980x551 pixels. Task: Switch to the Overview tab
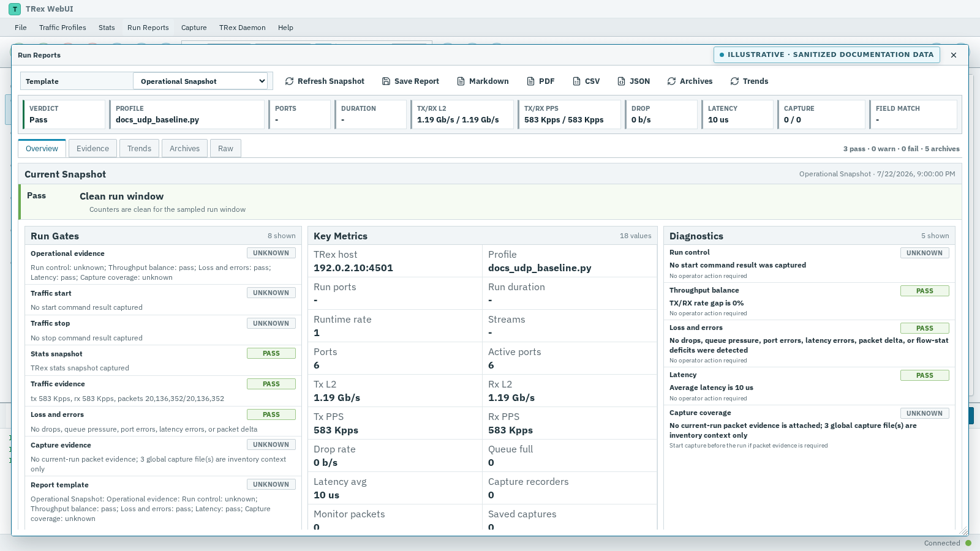(42, 149)
